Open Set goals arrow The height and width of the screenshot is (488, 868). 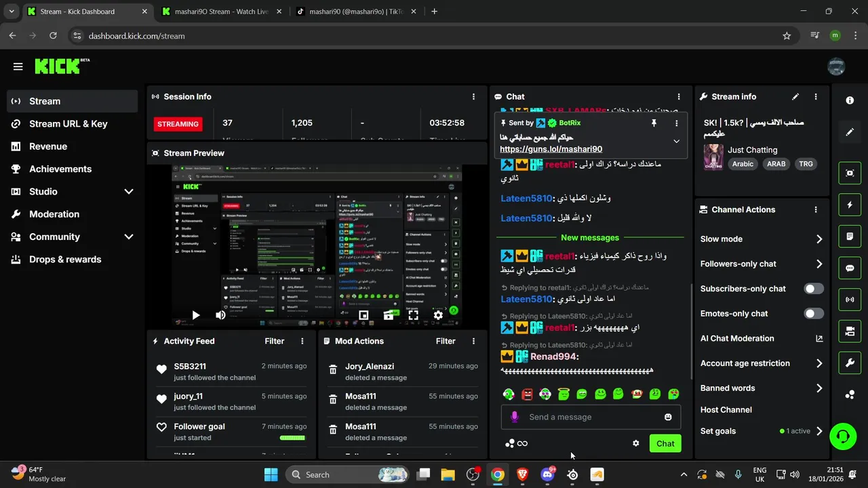coord(819,431)
